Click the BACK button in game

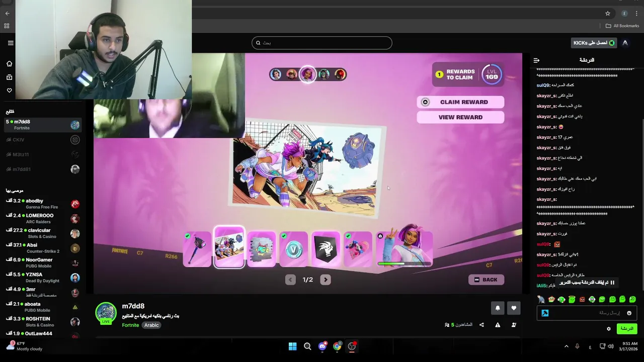click(x=486, y=280)
